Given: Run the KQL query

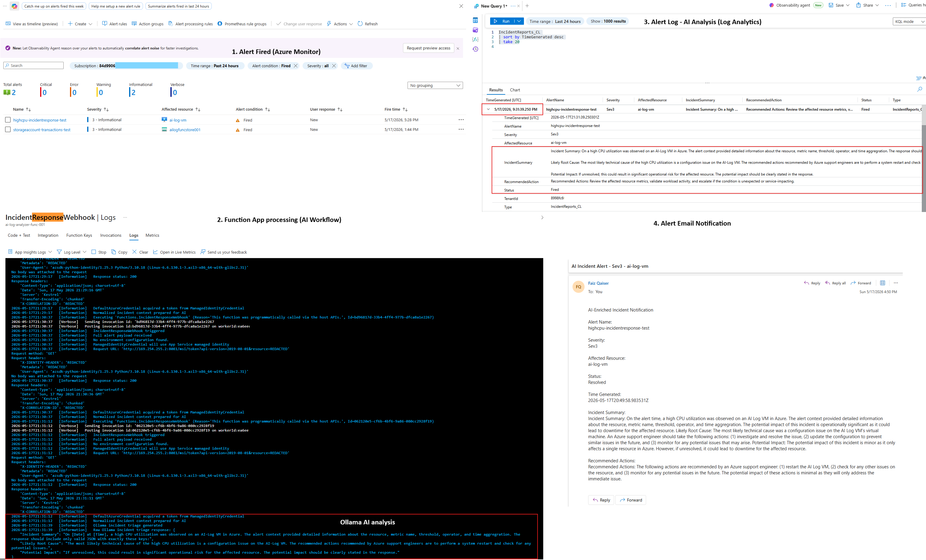Looking at the screenshot, I should pyautogui.click(x=502, y=21).
